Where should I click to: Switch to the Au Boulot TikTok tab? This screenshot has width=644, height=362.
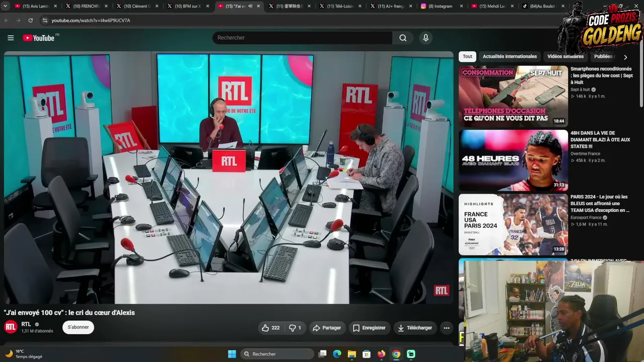click(x=542, y=6)
